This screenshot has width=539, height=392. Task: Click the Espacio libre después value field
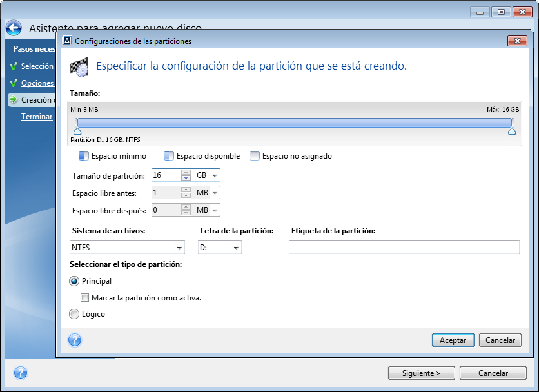click(x=166, y=210)
